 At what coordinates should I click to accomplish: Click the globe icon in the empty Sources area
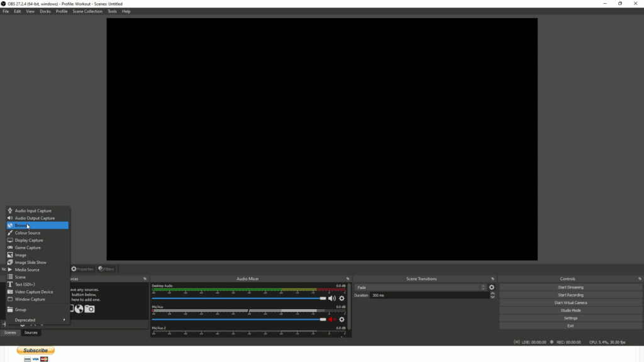pos(79,308)
